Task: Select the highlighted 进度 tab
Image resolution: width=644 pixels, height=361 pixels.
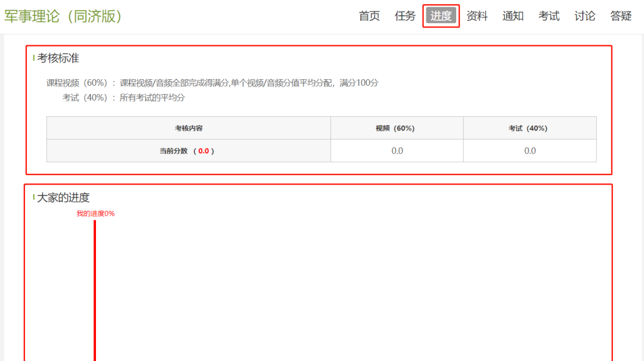Action: [441, 16]
